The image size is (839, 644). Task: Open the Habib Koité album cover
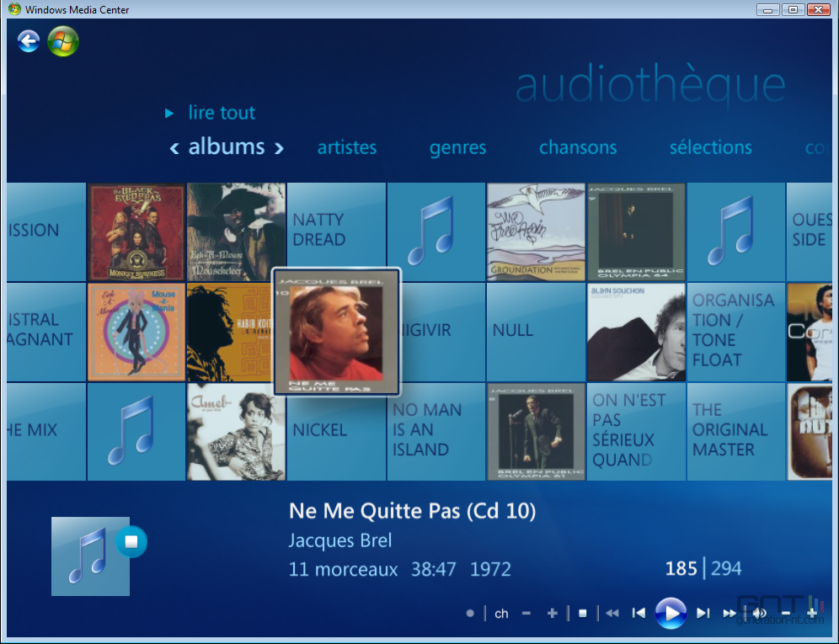click(230, 333)
